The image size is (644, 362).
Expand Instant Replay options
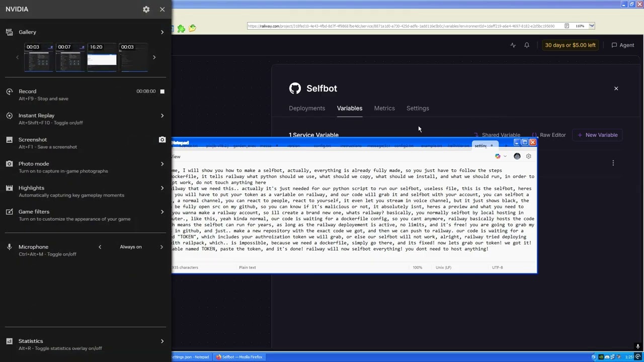coord(162,116)
